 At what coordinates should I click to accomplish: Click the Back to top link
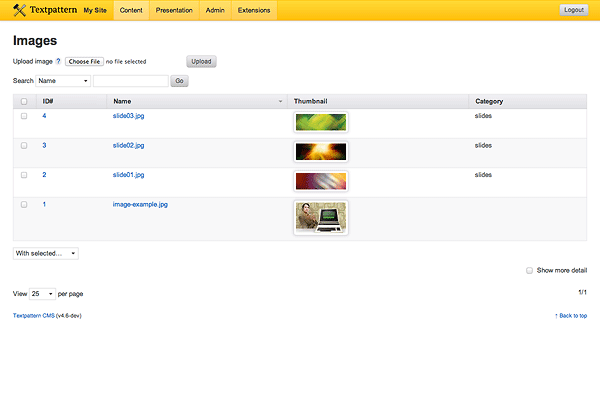click(570, 315)
